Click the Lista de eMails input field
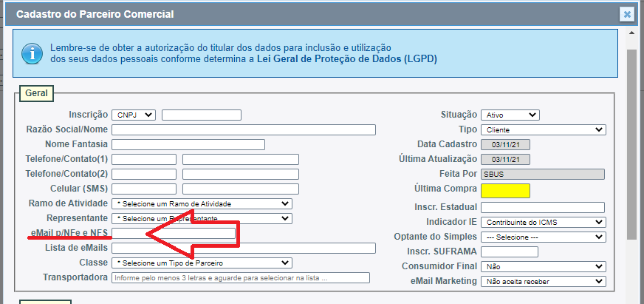Image resolution: width=644 pixels, height=304 pixels. click(x=244, y=248)
